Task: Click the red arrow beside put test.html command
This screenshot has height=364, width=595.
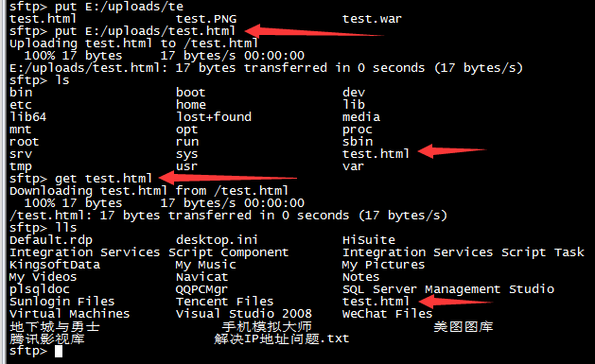Action: point(314,30)
